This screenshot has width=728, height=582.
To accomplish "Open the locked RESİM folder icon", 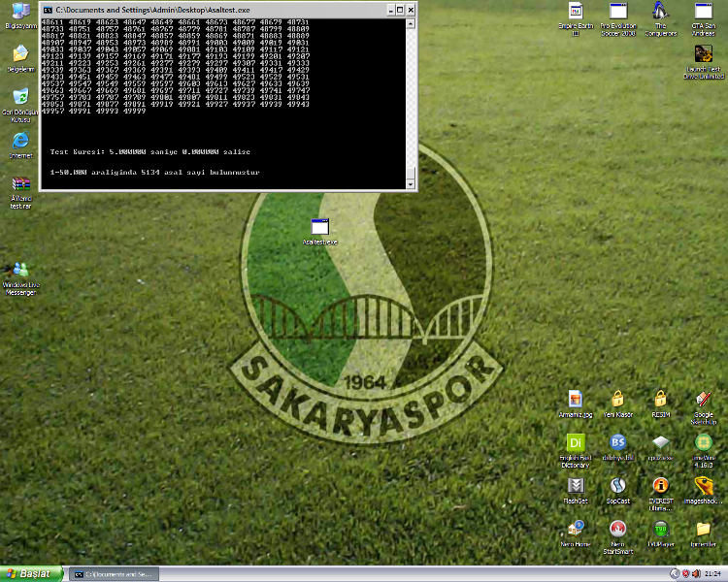I will [661, 404].
